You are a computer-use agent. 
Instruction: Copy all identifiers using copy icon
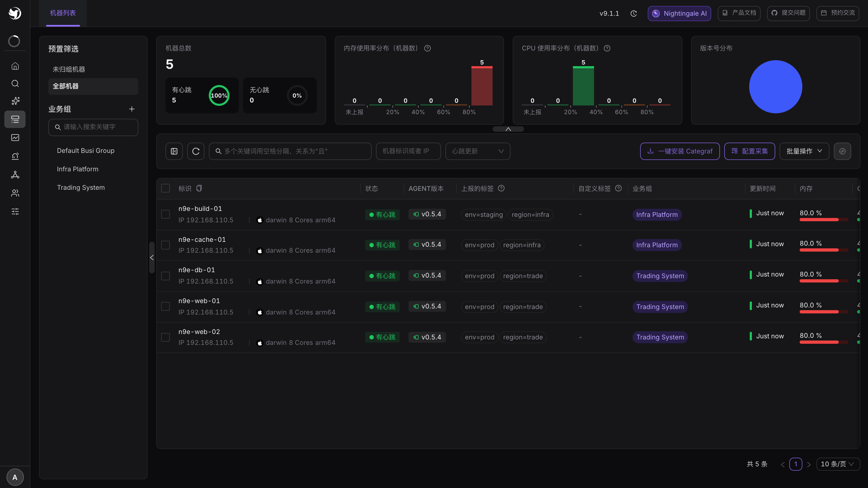coord(199,188)
